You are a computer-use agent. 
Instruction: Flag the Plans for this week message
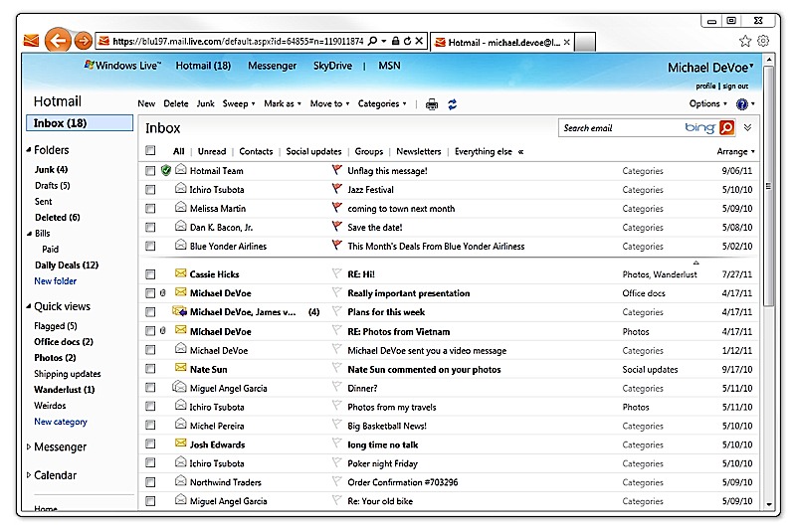336,311
